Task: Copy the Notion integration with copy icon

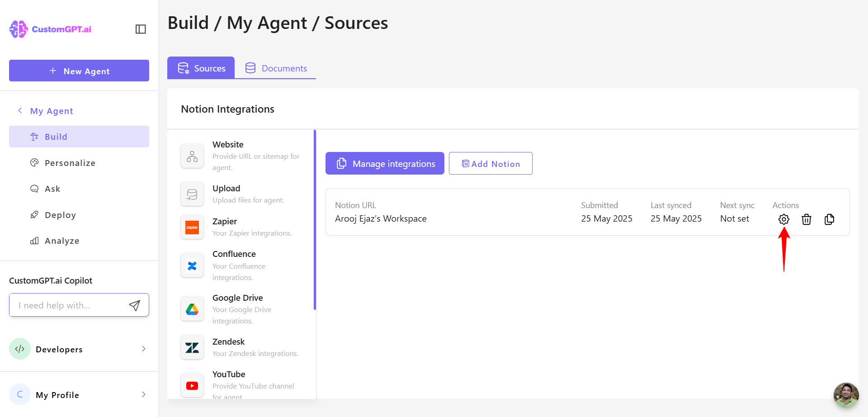Action: (829, 219)
